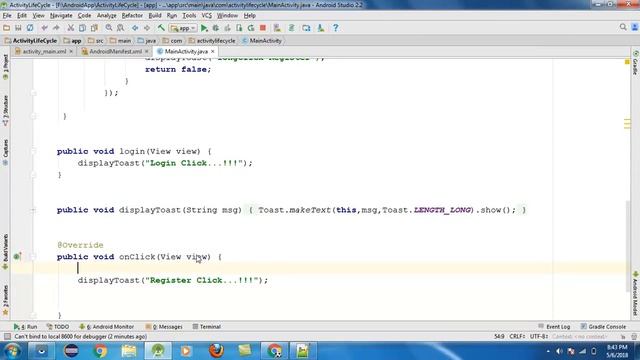Open Firefox from the taskbar
Viewport: 640px width, 360px height.
216,351
